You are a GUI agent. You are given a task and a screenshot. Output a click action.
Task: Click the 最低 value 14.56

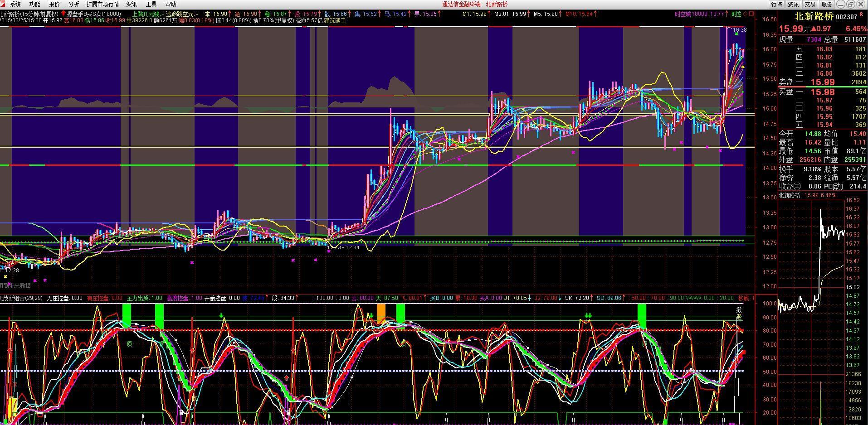pyautogui.click(x=813, y=151)
